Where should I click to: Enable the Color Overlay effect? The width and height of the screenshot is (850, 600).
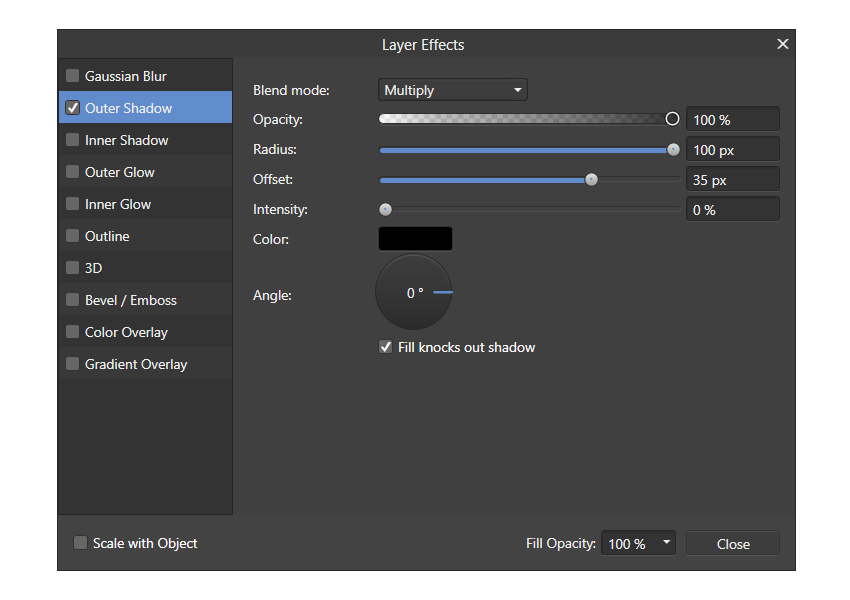(x=72, y=331)
